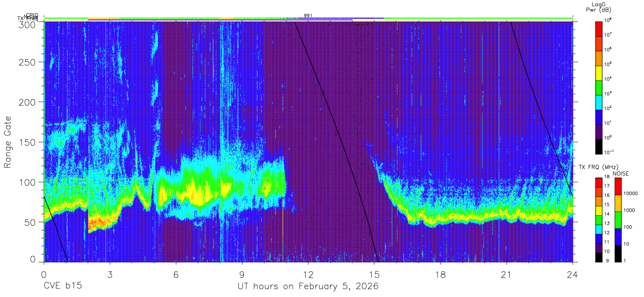Click the cyan segment of TX FRQ colorbar
This screenshot has width=644, height=297.
point(599,229)
